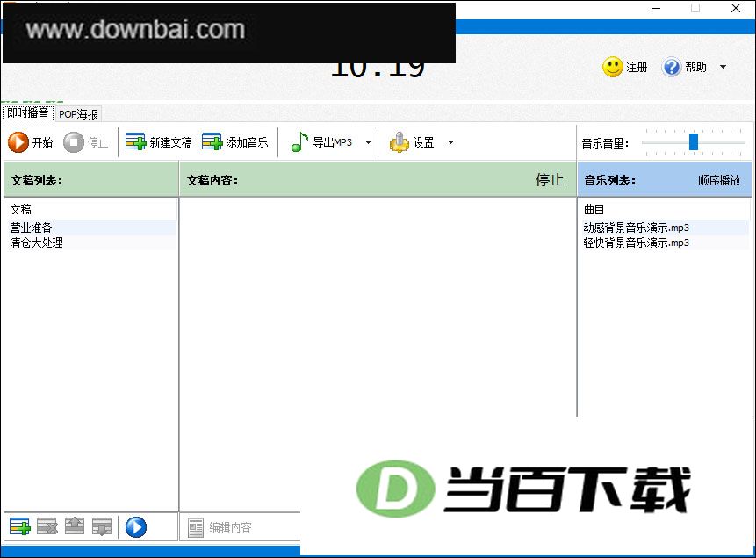Move script up with the up-arrow icon

75,526
